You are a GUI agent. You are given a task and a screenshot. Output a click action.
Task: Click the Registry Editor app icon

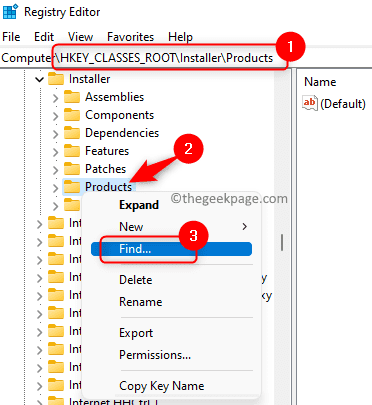click(10, 12)
